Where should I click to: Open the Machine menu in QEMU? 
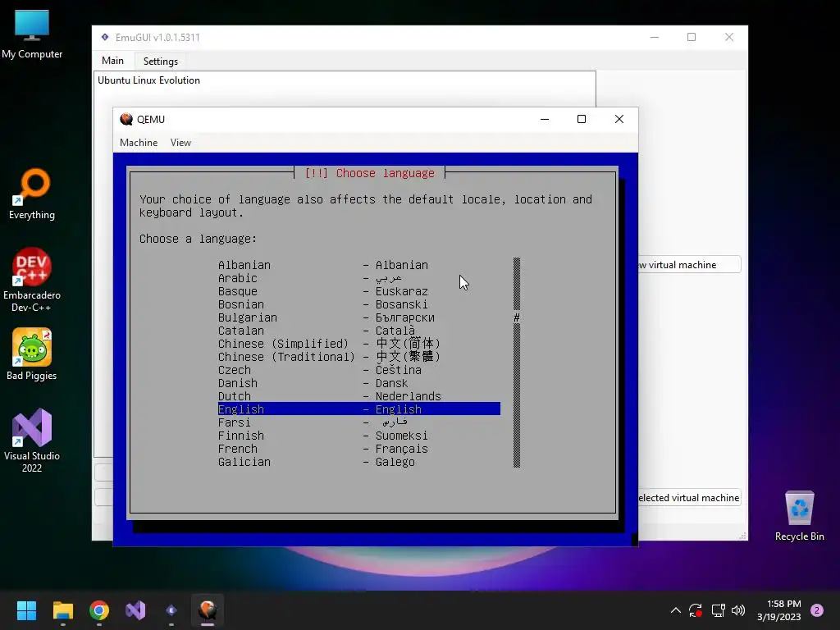[139, 143]
